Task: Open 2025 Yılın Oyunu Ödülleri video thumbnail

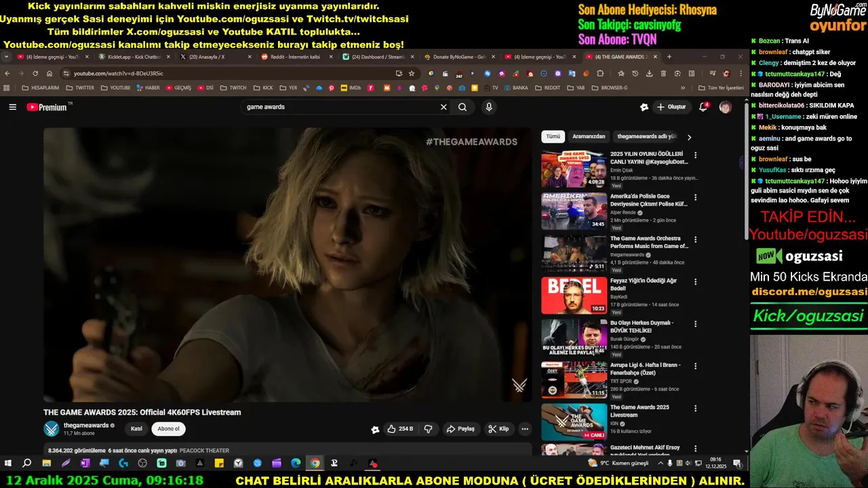Action: point(574,169)
